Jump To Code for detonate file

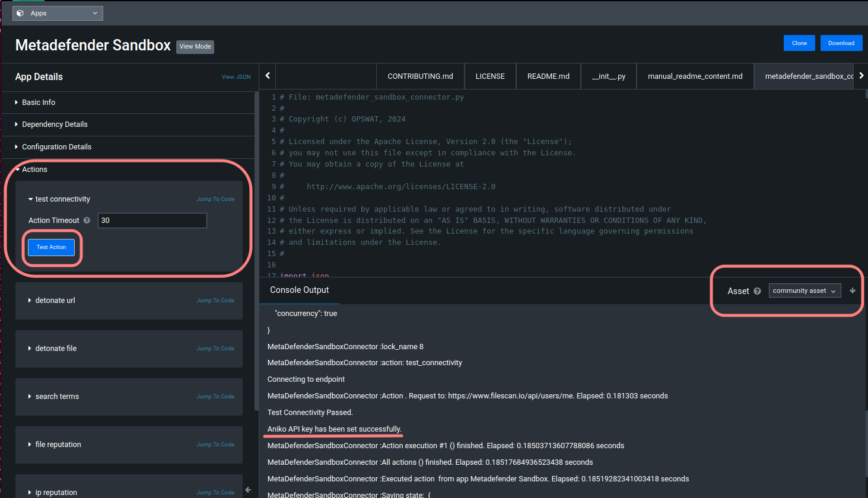215,349
